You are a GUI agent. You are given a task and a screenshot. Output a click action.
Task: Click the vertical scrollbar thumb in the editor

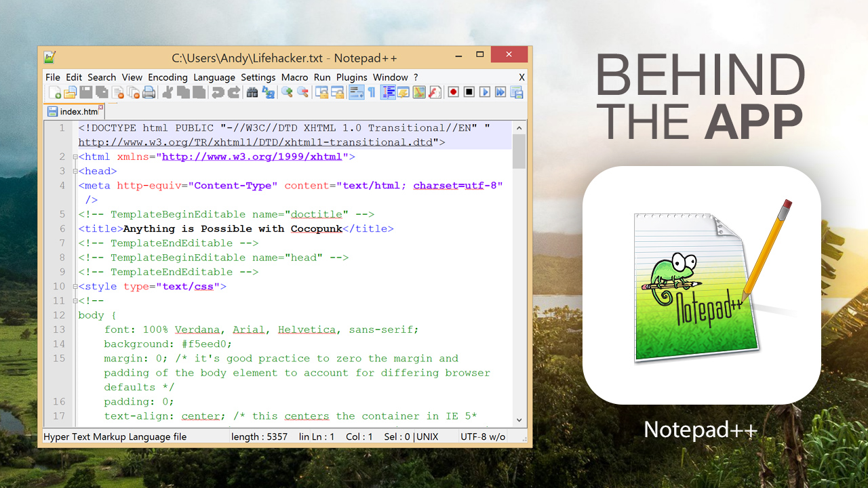tap(519, 150)
